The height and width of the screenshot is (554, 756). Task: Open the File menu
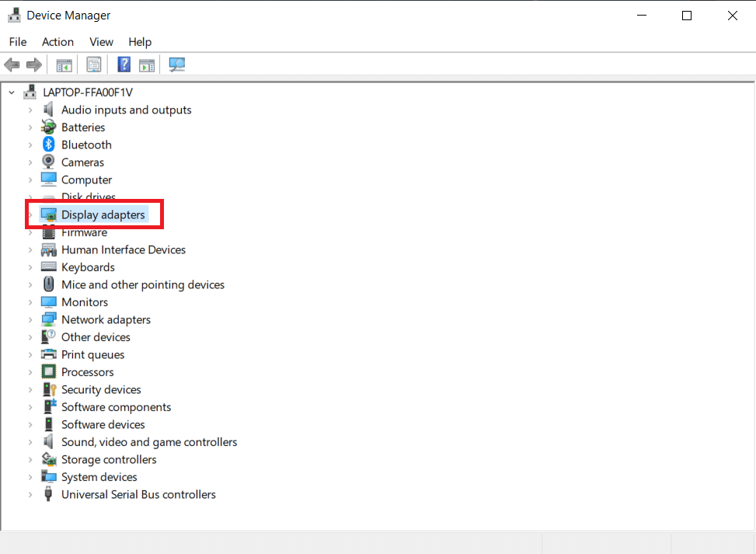coord(17,42)
